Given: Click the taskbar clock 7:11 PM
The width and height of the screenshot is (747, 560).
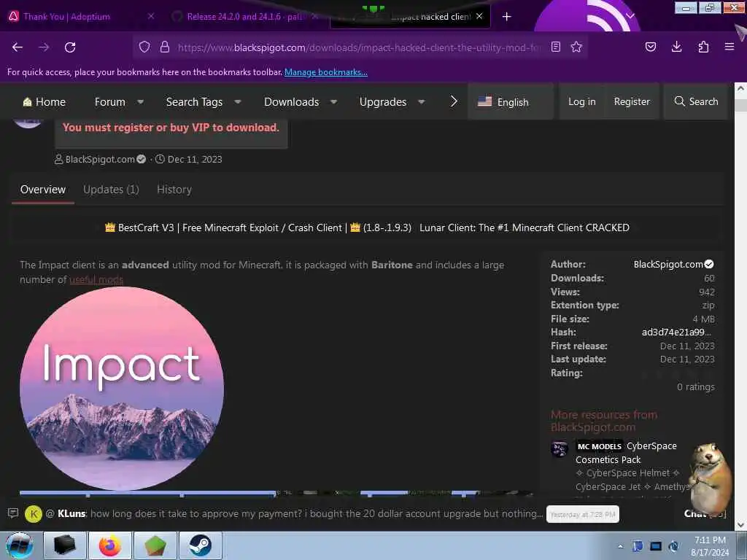Looking at the screenshot, I should coord(710,546).
